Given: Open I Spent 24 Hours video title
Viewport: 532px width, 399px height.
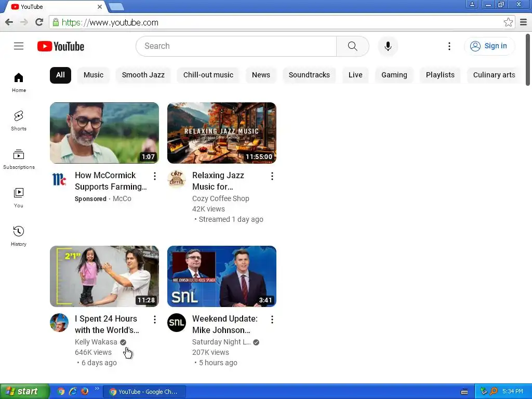Looking at the screenshot, I should (x=107, y=324).
